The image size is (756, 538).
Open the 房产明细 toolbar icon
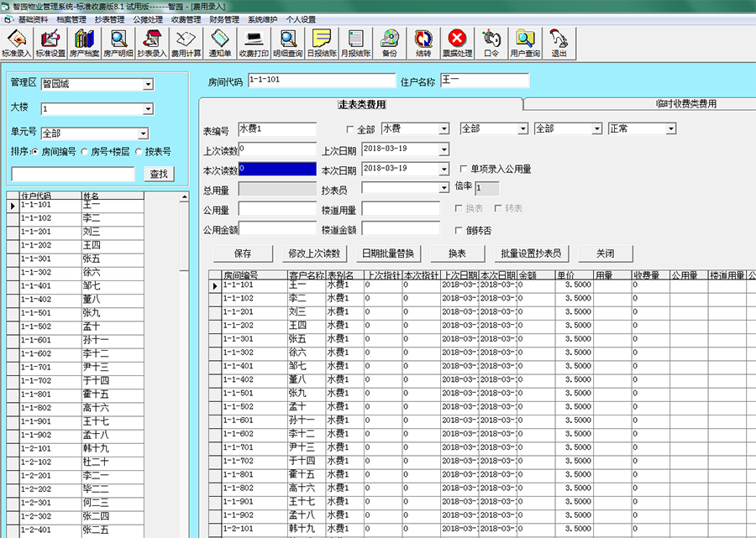[118, 43]
